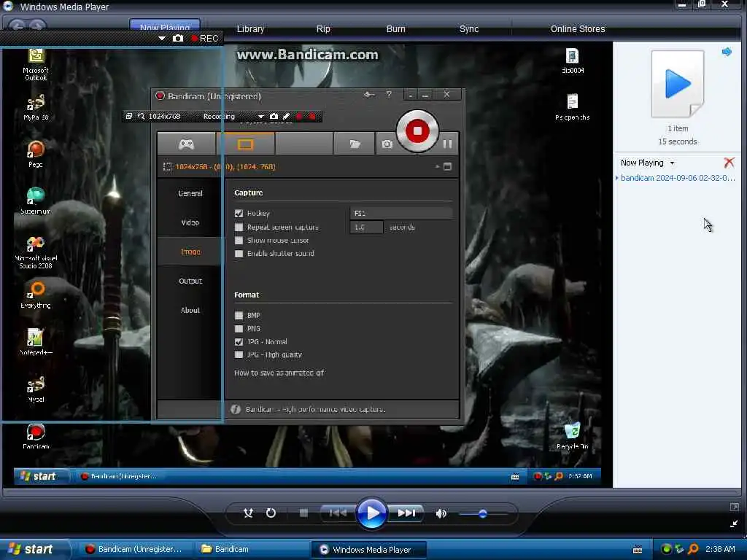Screen dimensions: 747x560
Task: Clear the playlist with the red X
Action: 729,163
